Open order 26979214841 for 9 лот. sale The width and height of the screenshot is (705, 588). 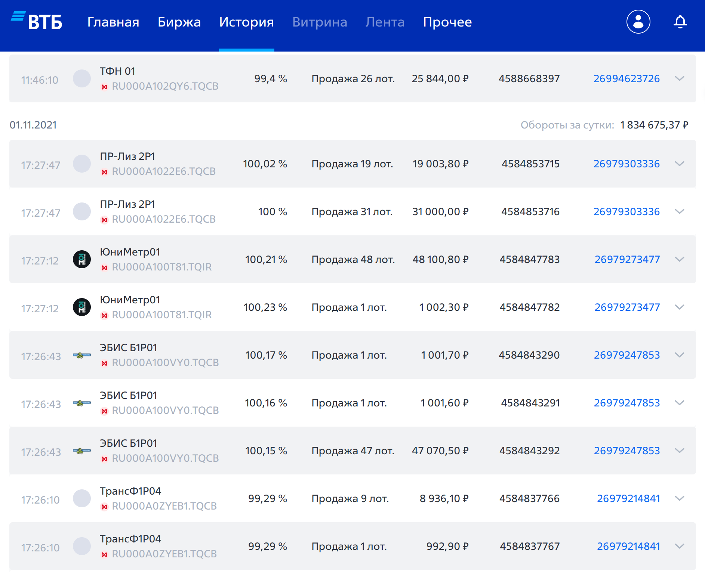[x=628, y=498]
